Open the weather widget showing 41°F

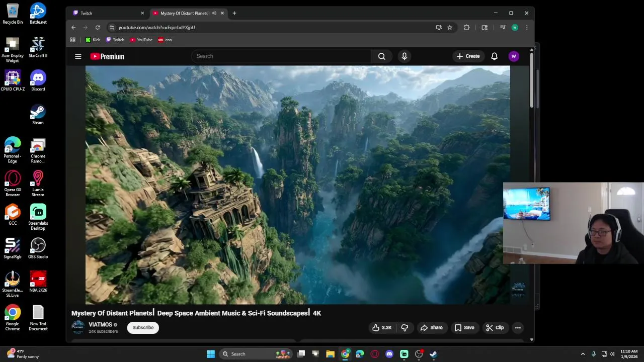pos(23,354)
